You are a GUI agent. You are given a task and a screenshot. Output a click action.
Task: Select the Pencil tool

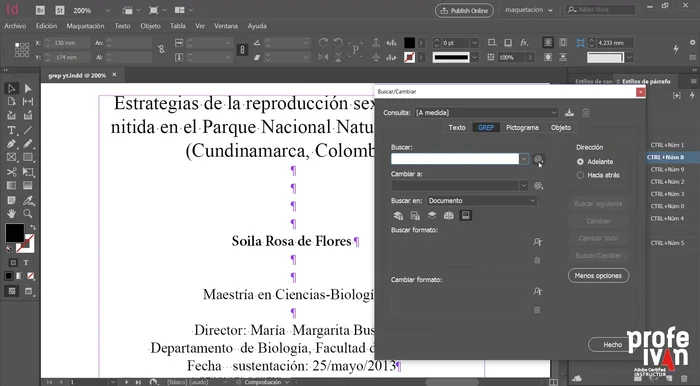click(x=28, y=144)
